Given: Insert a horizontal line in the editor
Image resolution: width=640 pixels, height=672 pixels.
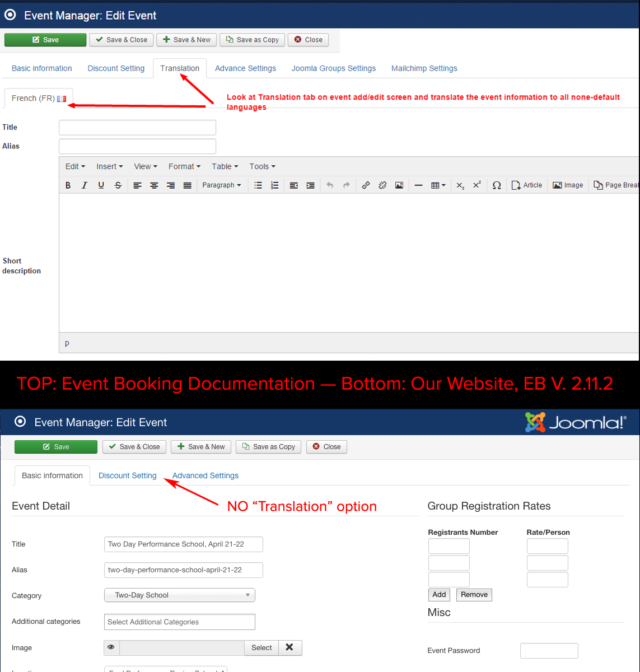Looking at the screenshot, I should pos(418,185).
